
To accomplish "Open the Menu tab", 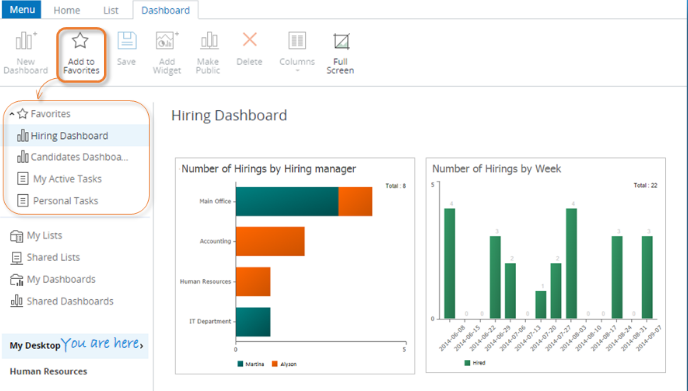I will pos(22,10).
